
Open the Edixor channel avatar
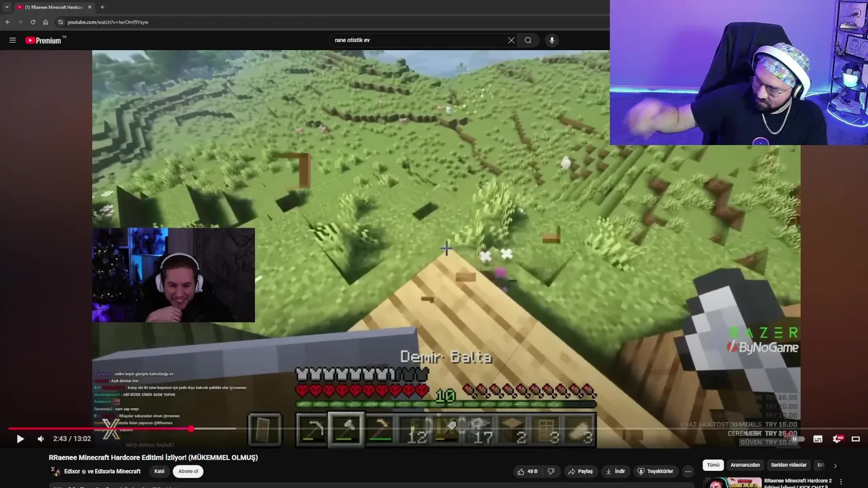coord(54,471)
